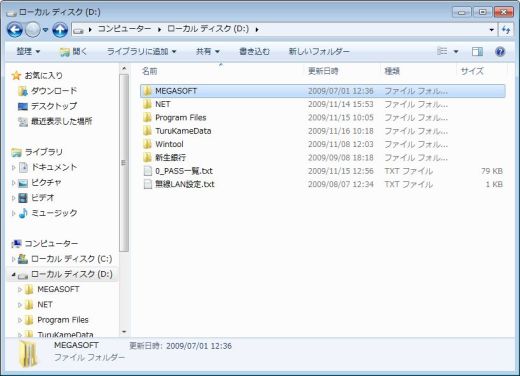Select the MEGASOFT folder in file list
The image size is (520, 376).
coord(323,91)
